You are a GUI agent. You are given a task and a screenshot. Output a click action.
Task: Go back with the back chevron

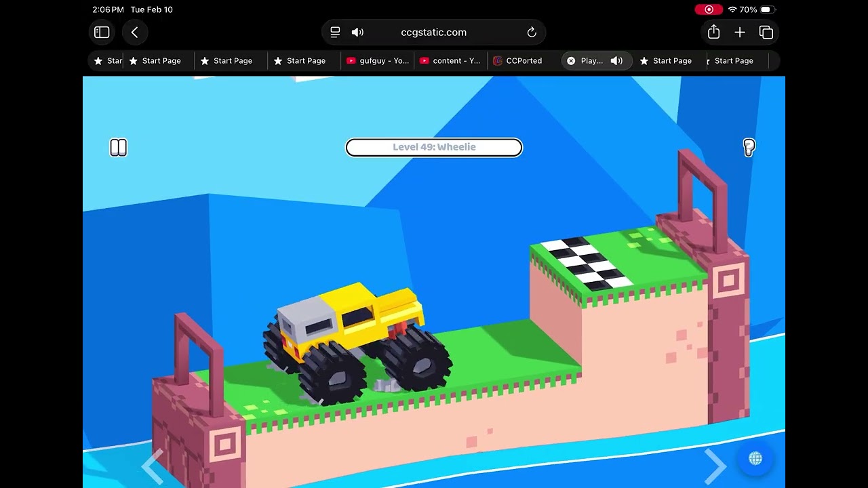coord(134,32)
